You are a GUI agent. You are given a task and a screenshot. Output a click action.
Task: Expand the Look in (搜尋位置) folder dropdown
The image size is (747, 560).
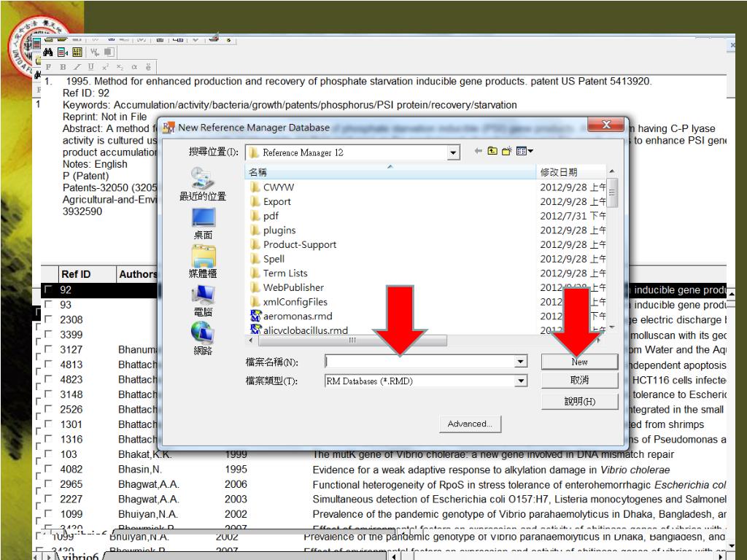(x=453, y=152)
